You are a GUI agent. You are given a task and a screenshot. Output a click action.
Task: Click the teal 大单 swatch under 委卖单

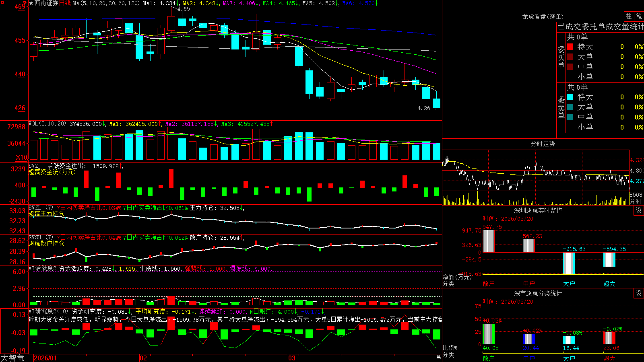[570, 107]
